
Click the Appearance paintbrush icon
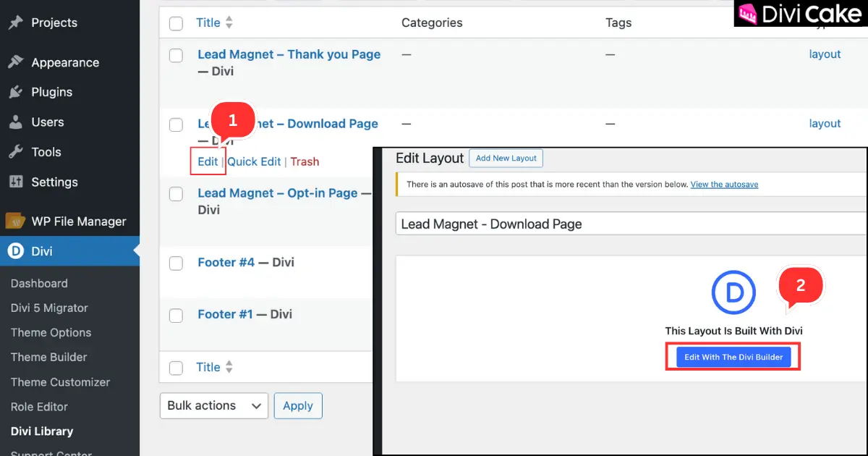(15, 62)
